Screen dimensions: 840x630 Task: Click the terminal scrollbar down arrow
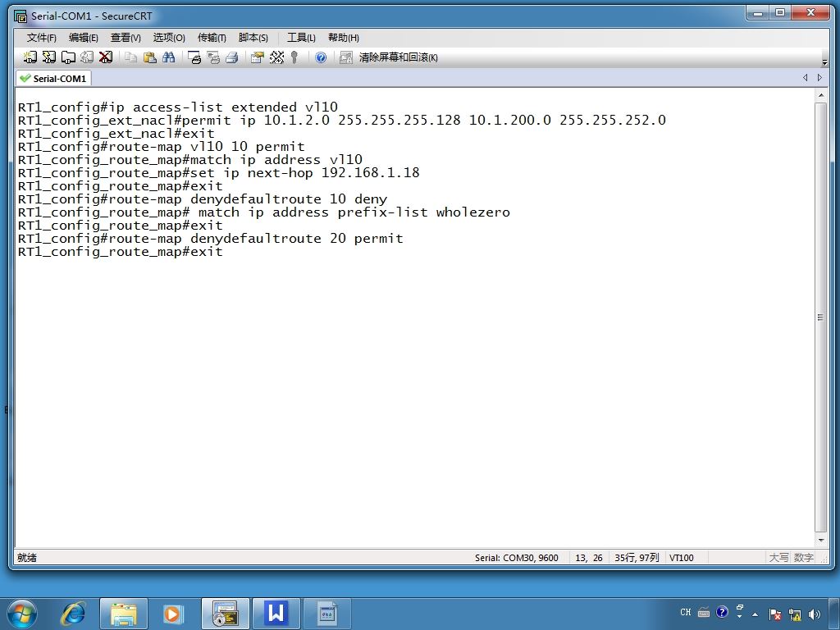pyautogui.click(x=820, y=541)
